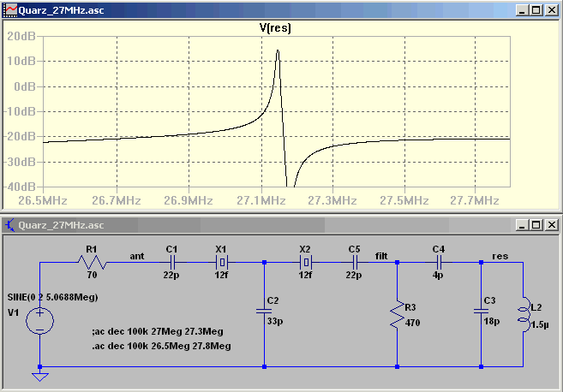Click the commented ;ac dec 27Meg 27.3Meg directive
Image resolution: width=563 pixels, height=392 pixels.
point(158,331)
